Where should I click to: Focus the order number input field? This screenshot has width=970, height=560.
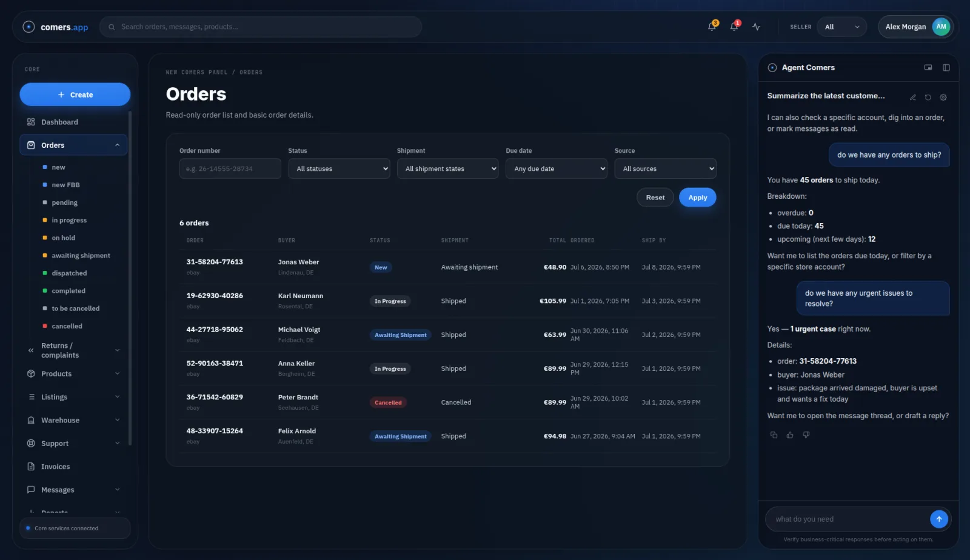[x=230, y=168]
